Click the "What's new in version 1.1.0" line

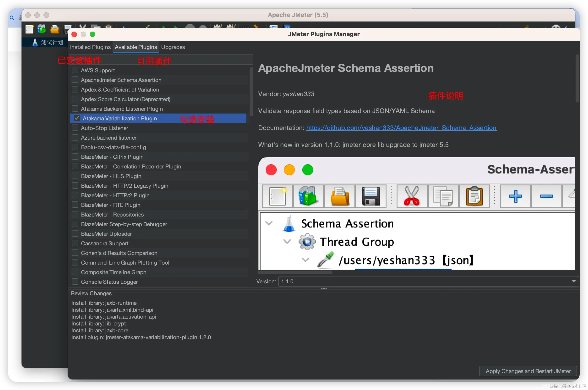click(353, 145)
